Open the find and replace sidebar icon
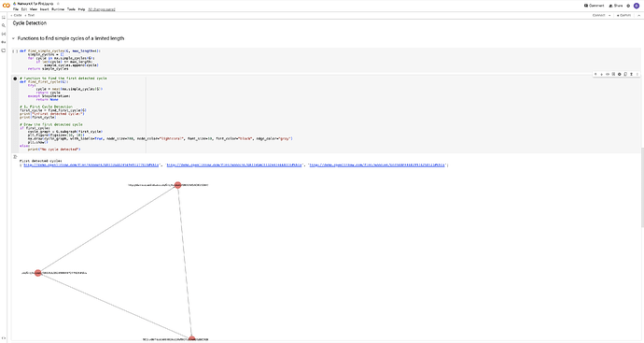644x343 pixels. 4,25
